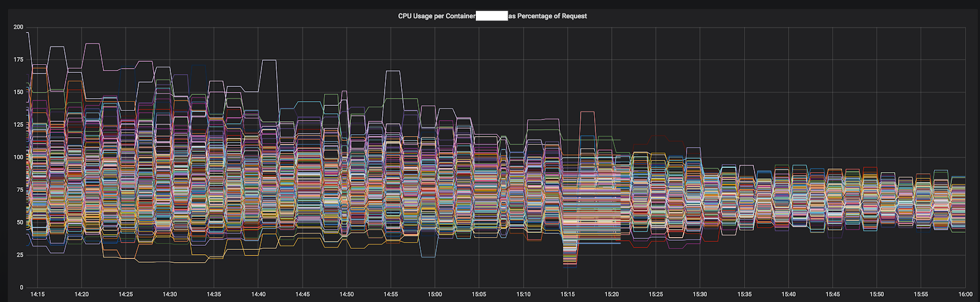
Task: Click the 14:20 time axis label
Action: coord(81,295)
